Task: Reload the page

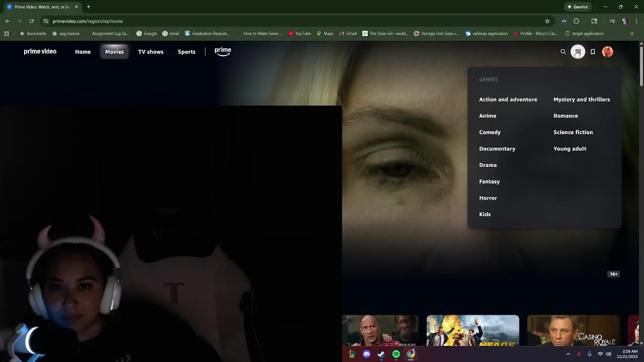Action: coord(31,21)
